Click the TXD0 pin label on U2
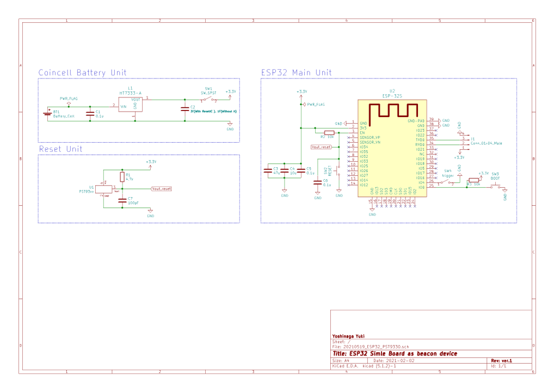Image resolution: width=554 pixels, height=392 pixels. 420,140
